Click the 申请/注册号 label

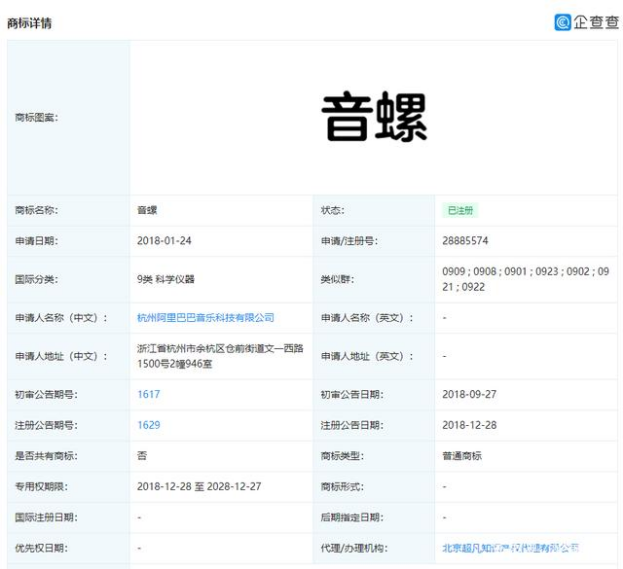tap(349, 241)
